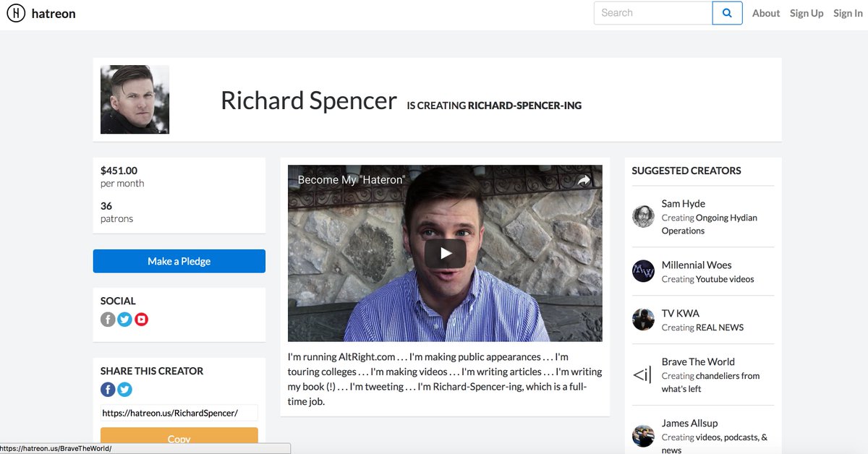Click 'Creating Youtube videos' text
This screenshot has width=868, height=454.
click(x=707, y=279)
